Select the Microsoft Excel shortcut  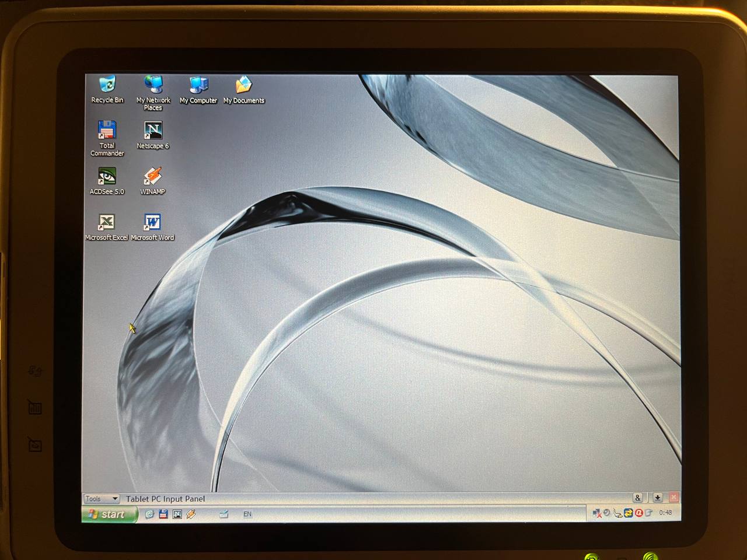(x=106, y=222)
